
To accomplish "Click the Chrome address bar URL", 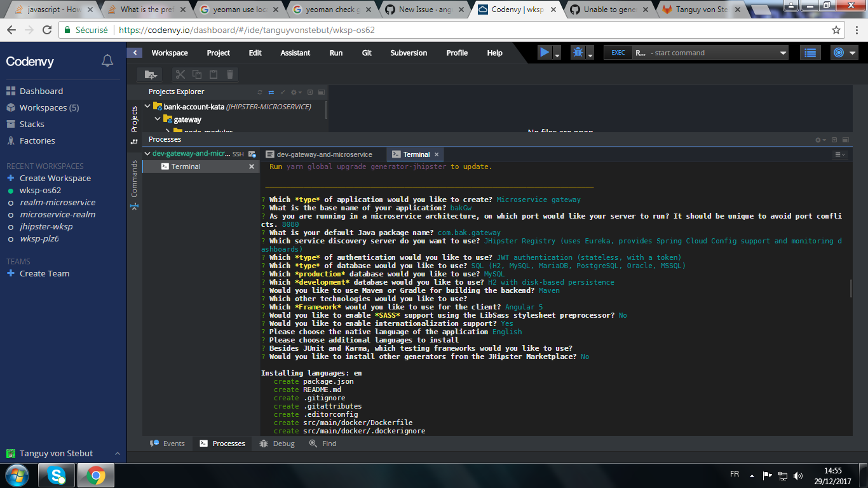I will pos(247,30).
